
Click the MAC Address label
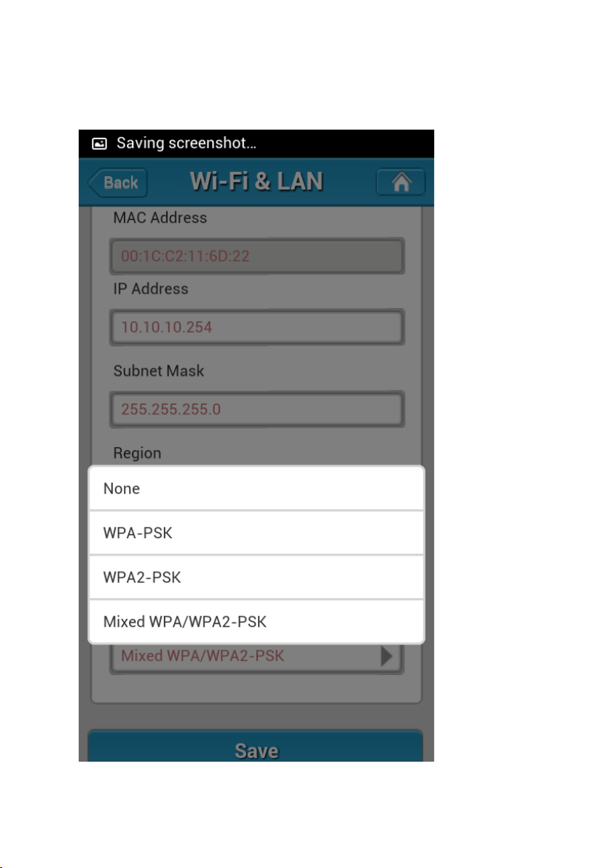160,218
